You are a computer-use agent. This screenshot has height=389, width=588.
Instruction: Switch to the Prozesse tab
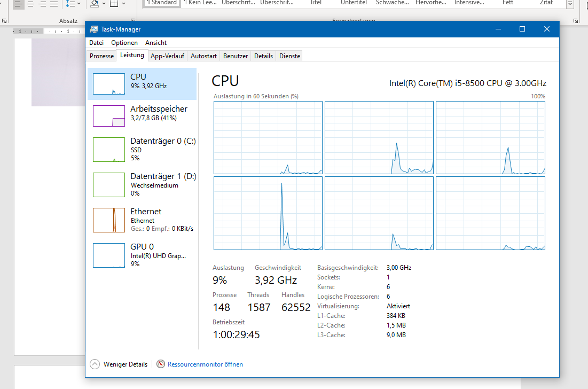pos(101,56)
